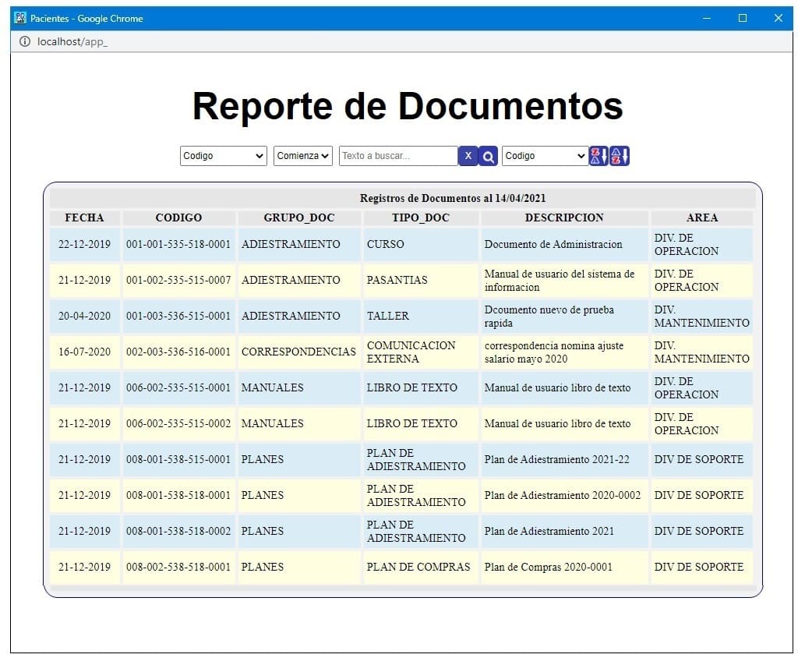This screenshot has height=672, width=798.
Task: Select code 008-001-538-518-0001
Action: pos(178,495)
